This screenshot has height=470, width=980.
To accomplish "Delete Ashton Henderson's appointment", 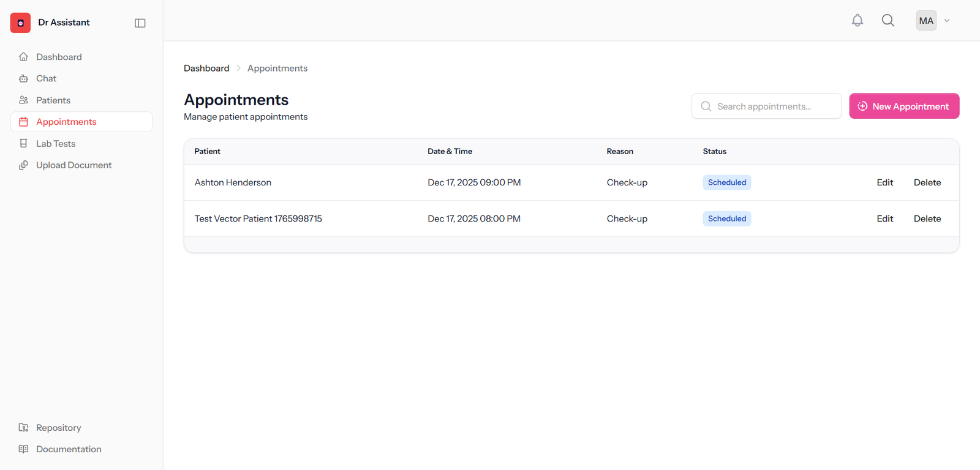I will coord(927,182).
